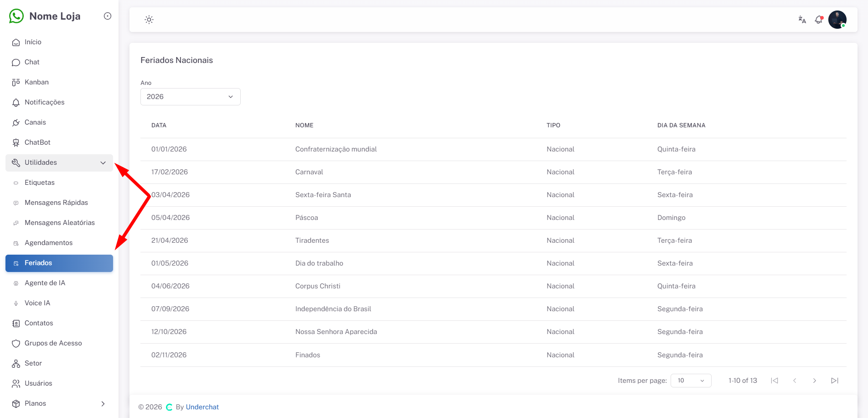Open Voice IA submenu item
This screenshot has width=868, height=418.
coord(59,303)
